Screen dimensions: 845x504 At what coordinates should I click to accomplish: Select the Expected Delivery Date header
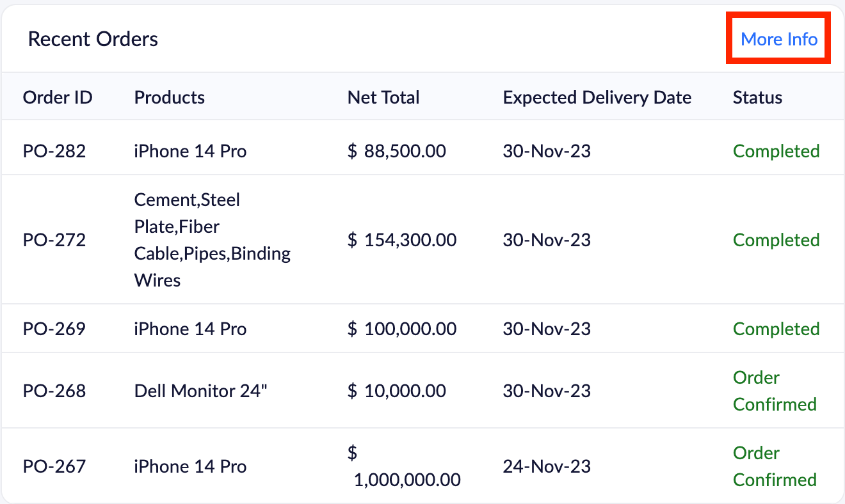click(x=597, y=97)
